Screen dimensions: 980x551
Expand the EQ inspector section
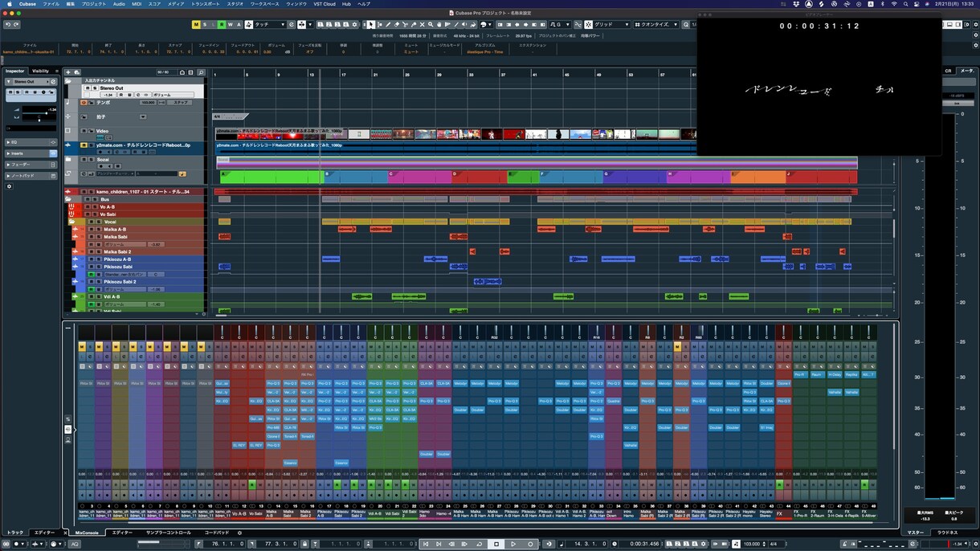(x=31, y=142)
